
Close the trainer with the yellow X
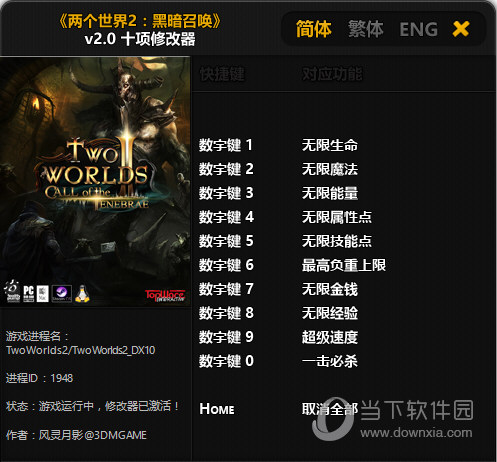(461, 29)
